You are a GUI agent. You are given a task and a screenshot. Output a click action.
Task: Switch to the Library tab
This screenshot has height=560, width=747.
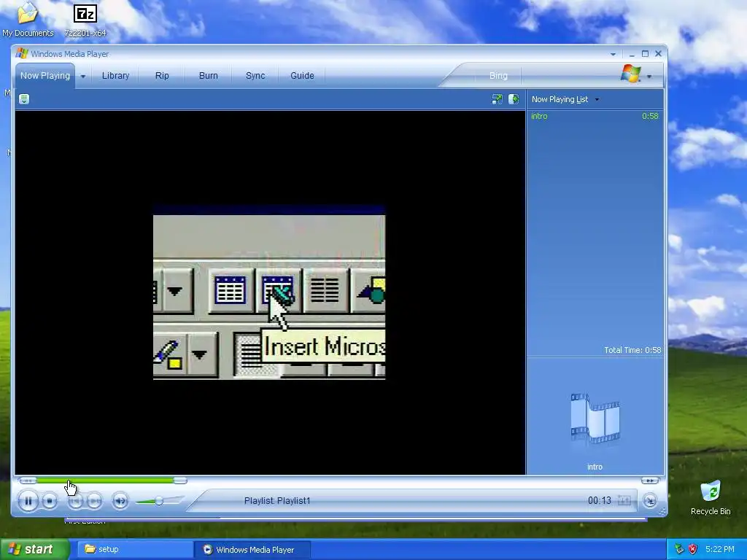pos(115,76)
